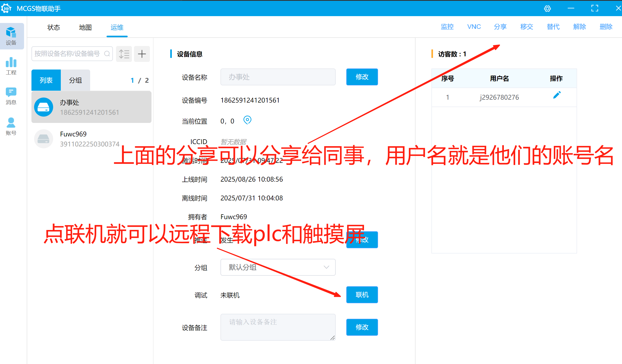Click the 序号 column header
The height and width of the screenshot is (364, 622).
(x=448, y=79)
